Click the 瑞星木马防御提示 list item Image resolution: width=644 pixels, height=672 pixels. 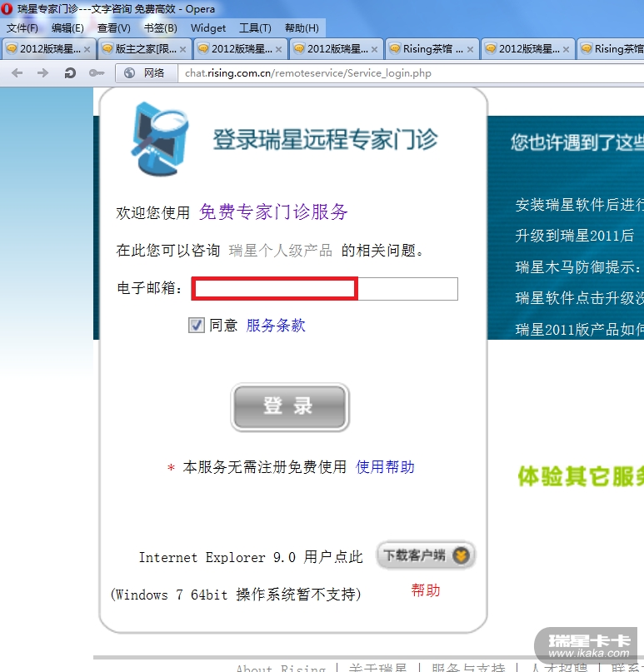(x=579, y=267)
